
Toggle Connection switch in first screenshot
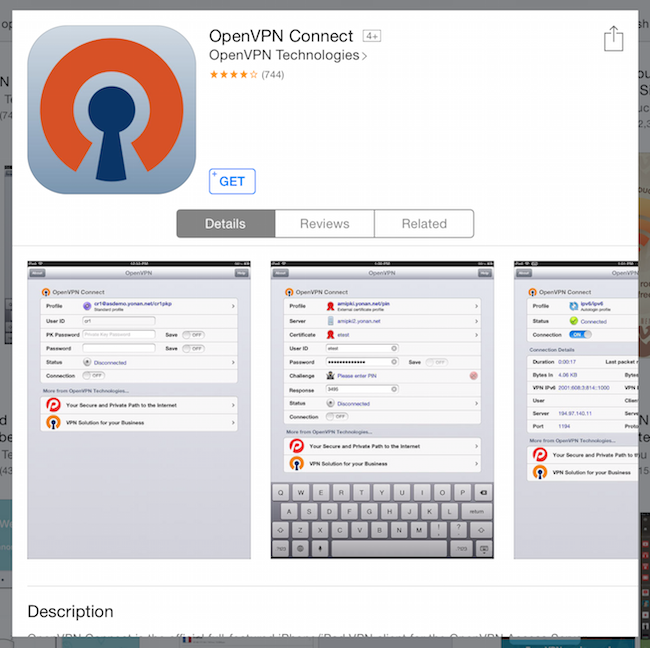point(98,375)
